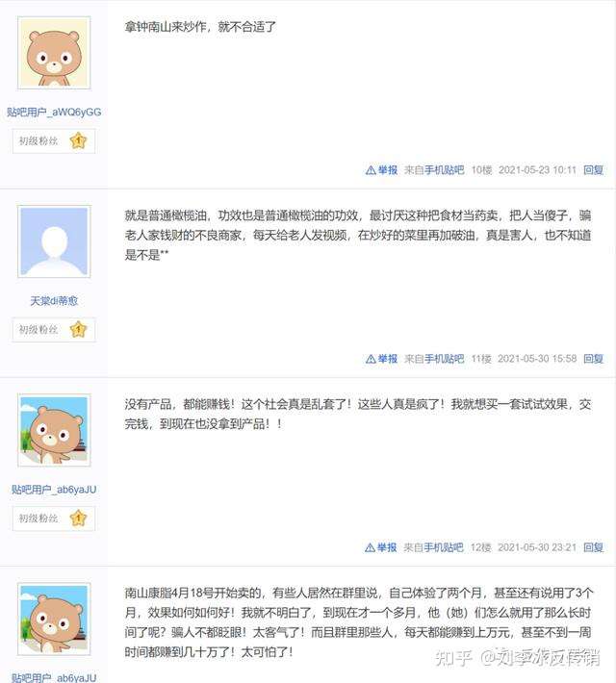
Task: Click 手机贴吧 link on floor 11
Action: tap(445, 359)
